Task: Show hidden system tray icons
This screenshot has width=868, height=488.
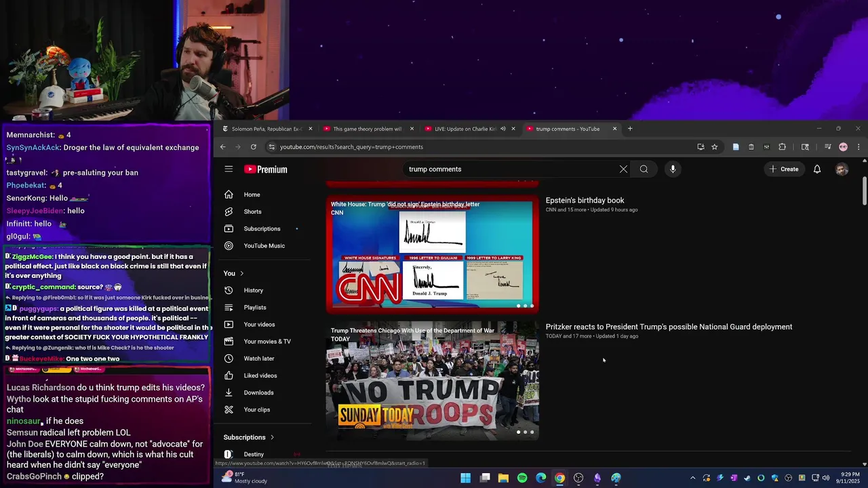Action: coord(692,478)
